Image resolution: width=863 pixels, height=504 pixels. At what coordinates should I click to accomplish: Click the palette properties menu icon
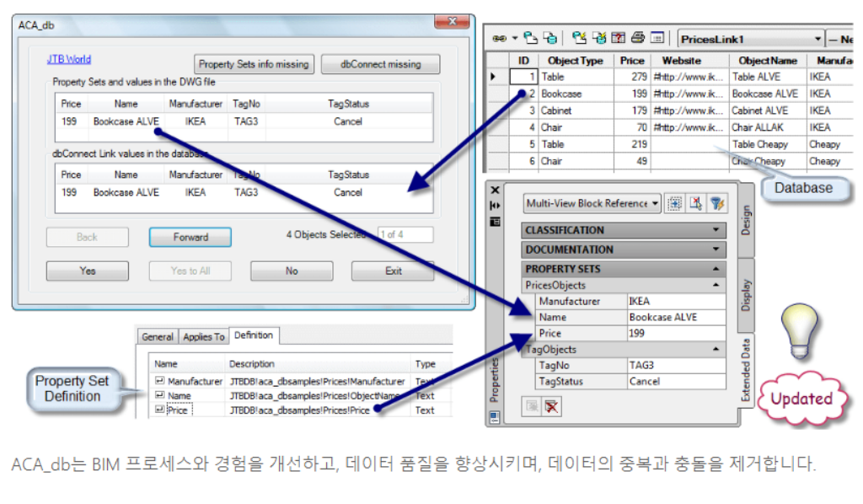(x=495, y=220)
